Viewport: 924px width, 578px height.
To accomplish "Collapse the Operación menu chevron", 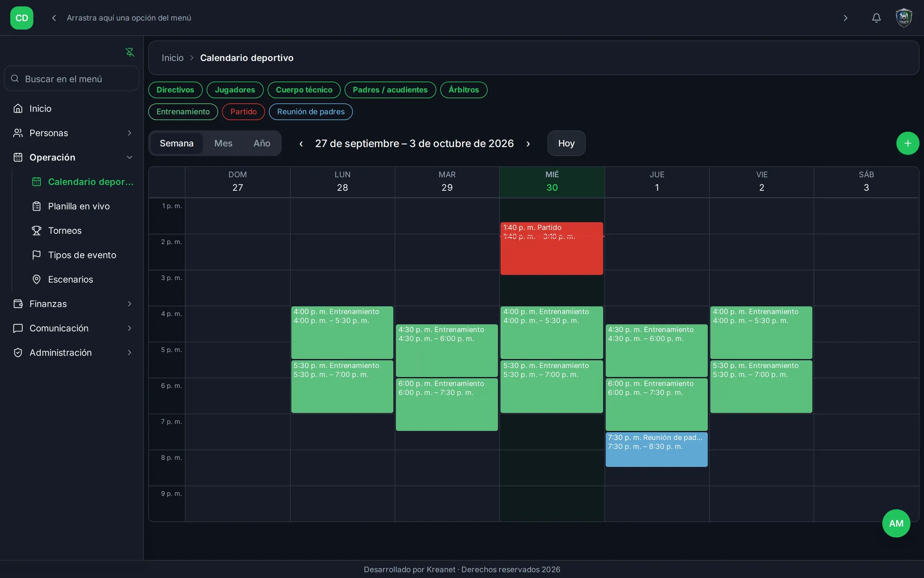I will click(x=129, y=157).
